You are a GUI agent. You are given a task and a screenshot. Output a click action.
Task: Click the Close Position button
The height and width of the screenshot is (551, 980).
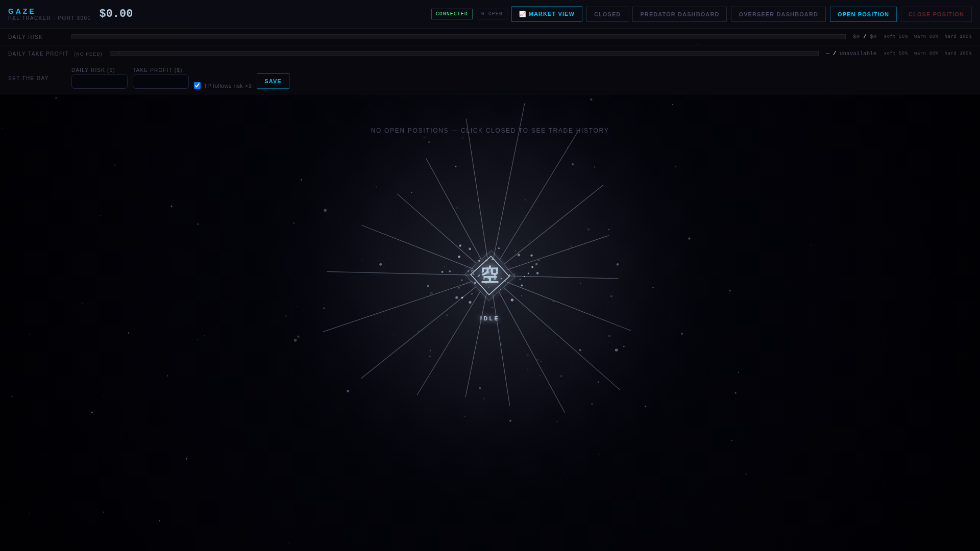click(x=936, y=14)
